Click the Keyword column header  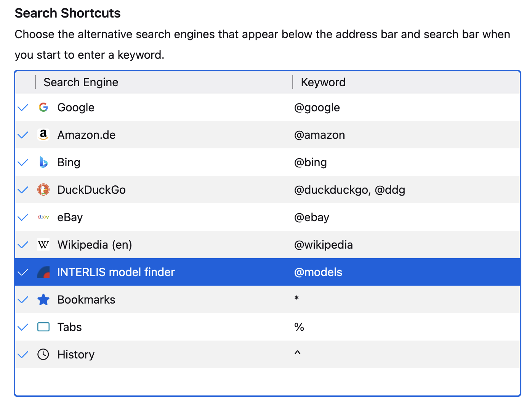(x=406, y=82)
